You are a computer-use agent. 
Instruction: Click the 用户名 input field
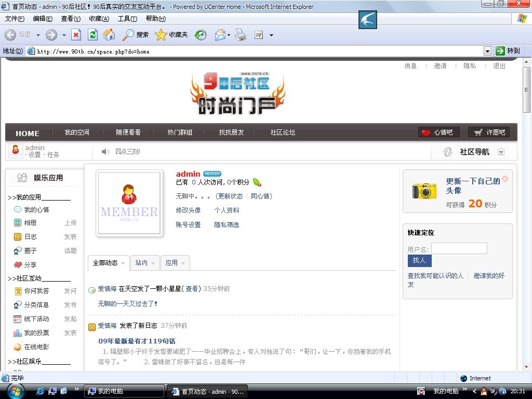point(459,249)
